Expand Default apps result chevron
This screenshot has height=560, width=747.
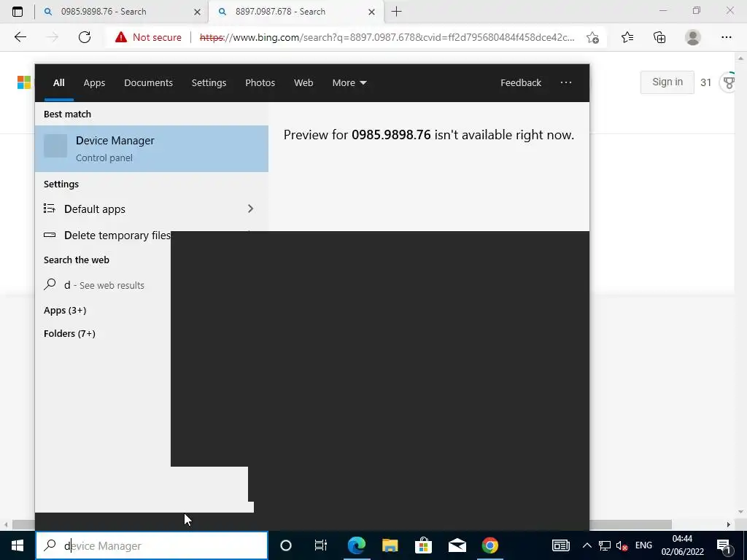251,209
